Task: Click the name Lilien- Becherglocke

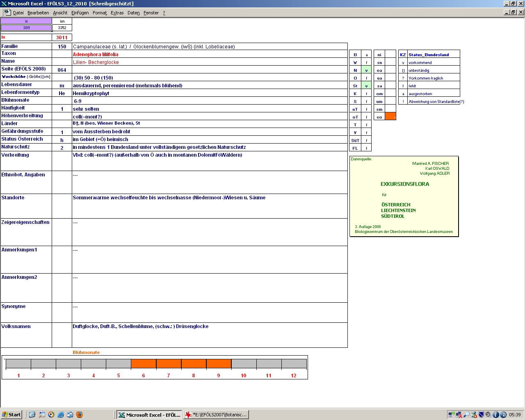Action: (x=96, y=62)
